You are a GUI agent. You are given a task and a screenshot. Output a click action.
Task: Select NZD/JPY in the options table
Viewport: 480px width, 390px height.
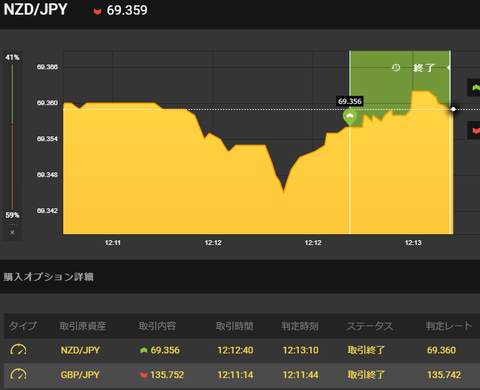(x=80, y=350)
